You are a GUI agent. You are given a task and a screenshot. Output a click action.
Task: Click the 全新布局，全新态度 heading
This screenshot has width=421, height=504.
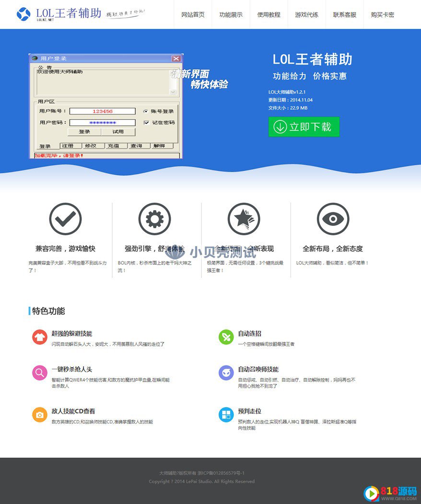pos(333,249)
